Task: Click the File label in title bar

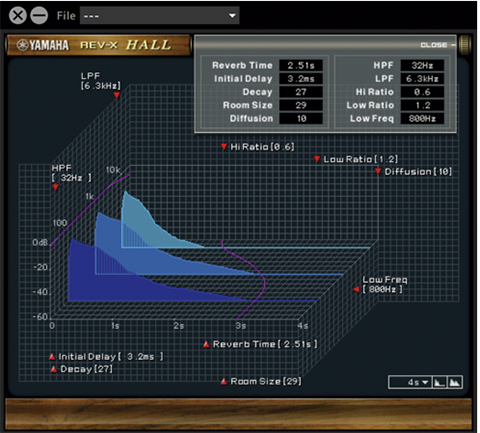Action: [x=66, y=16]
